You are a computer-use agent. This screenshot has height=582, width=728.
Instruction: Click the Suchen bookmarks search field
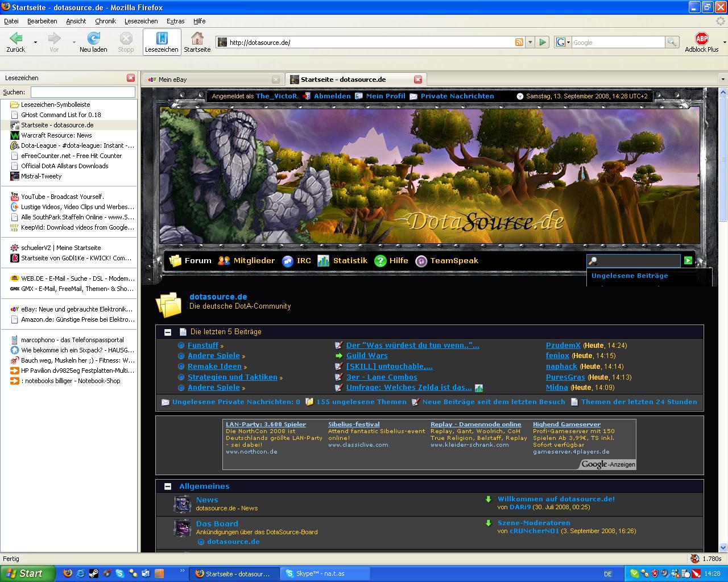83,92
